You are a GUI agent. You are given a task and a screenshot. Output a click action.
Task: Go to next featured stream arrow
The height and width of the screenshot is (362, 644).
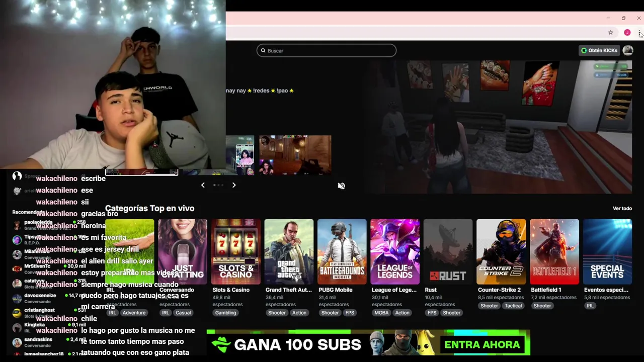point(234,185)
